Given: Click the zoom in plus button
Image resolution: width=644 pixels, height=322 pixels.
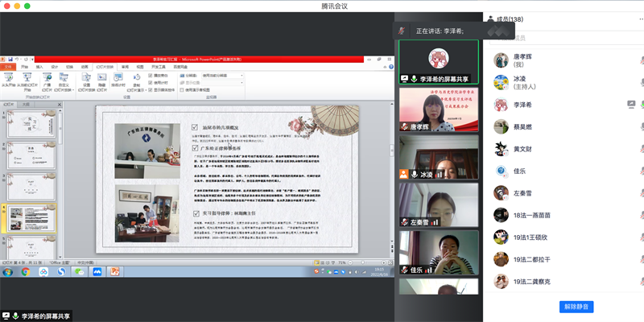Looking at the screenshot, I should coord(384,263).
